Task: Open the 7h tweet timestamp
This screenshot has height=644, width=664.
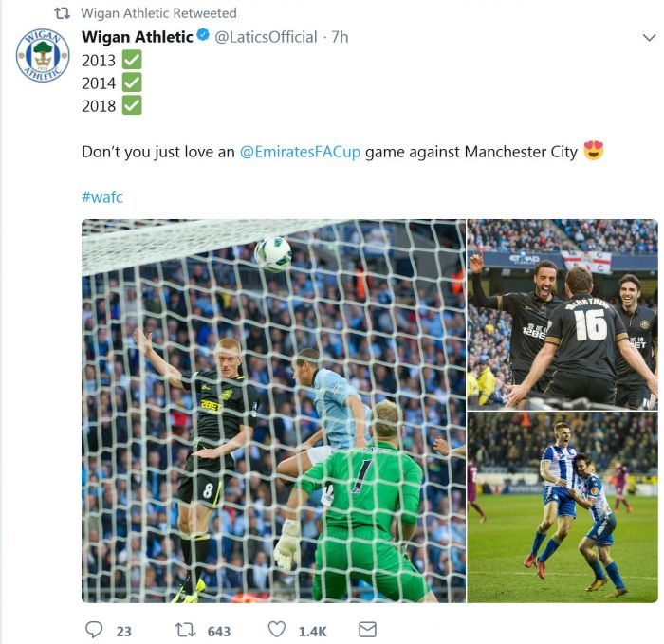Action: (x=340, y=37)
